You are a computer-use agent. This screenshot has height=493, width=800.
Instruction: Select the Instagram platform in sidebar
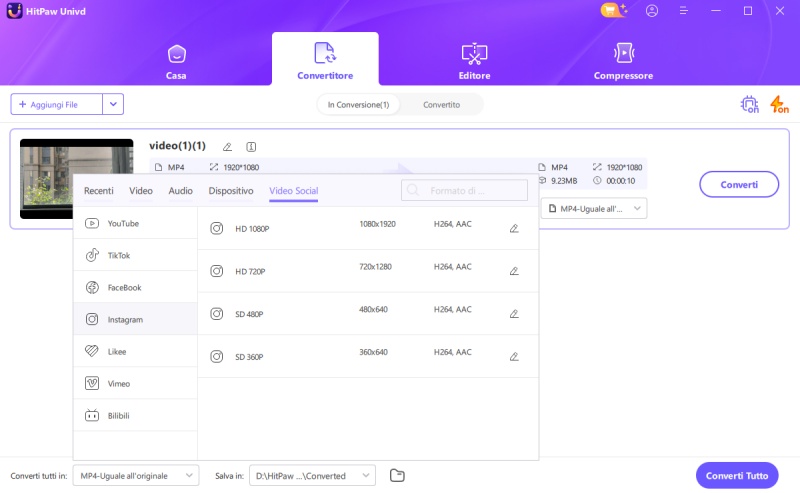135,319
